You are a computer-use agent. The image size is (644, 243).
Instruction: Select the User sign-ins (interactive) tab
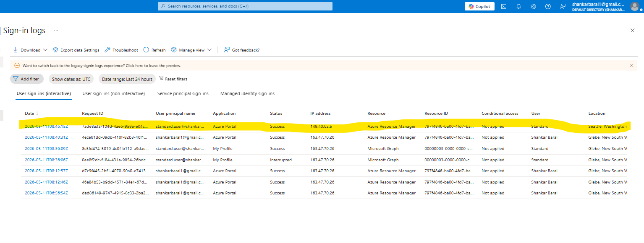click(44, 93)
